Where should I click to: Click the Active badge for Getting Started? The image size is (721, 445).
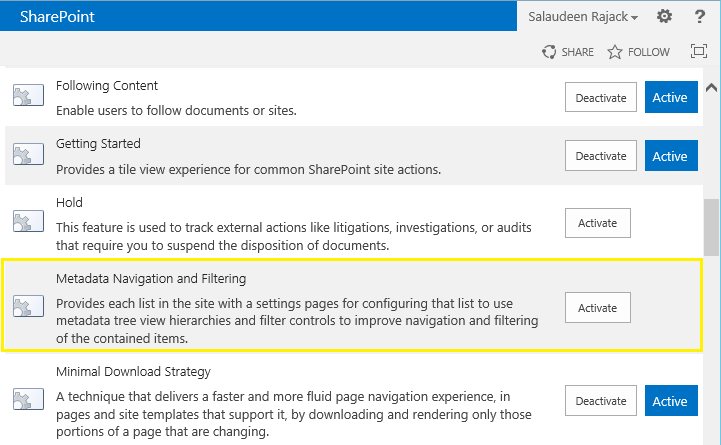pyautogui.click(x=670, y=156)
